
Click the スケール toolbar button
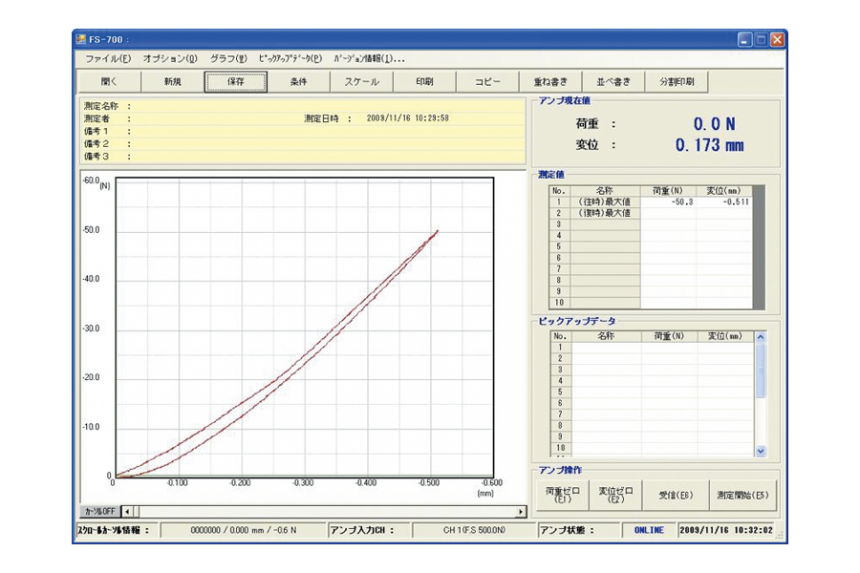pyautogui.click(x=361, y=82)
